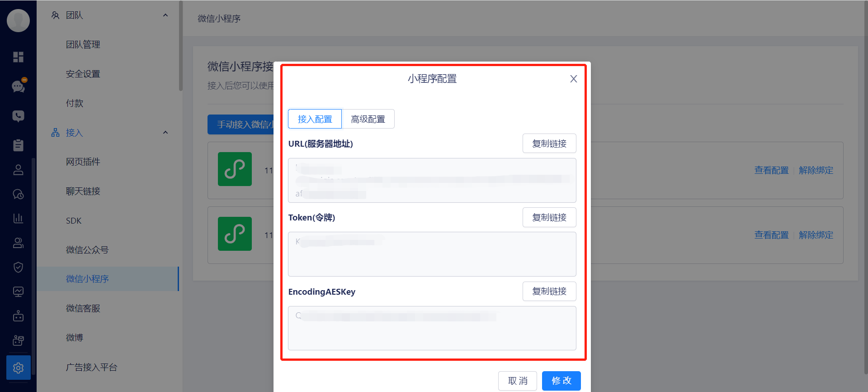Click the shield check icon in sidebar
This screenshot has width=868, height=392.
coord(18,267)
